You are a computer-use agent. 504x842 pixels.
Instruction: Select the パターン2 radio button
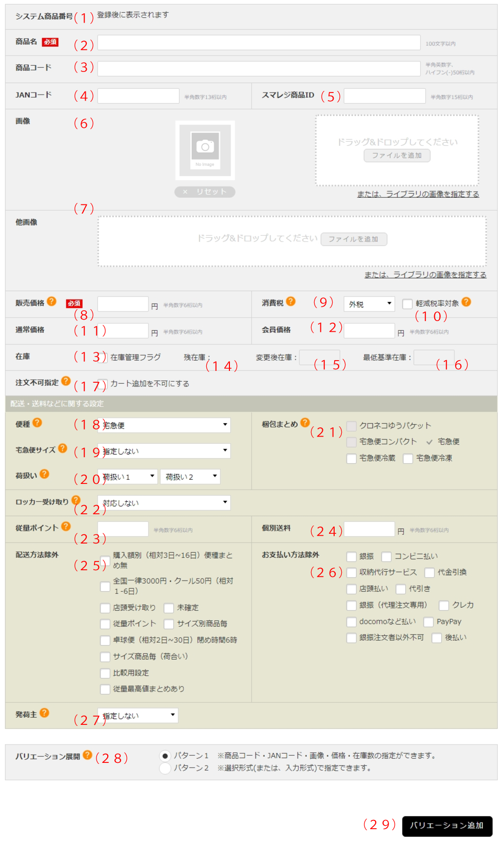click(165, 768)
